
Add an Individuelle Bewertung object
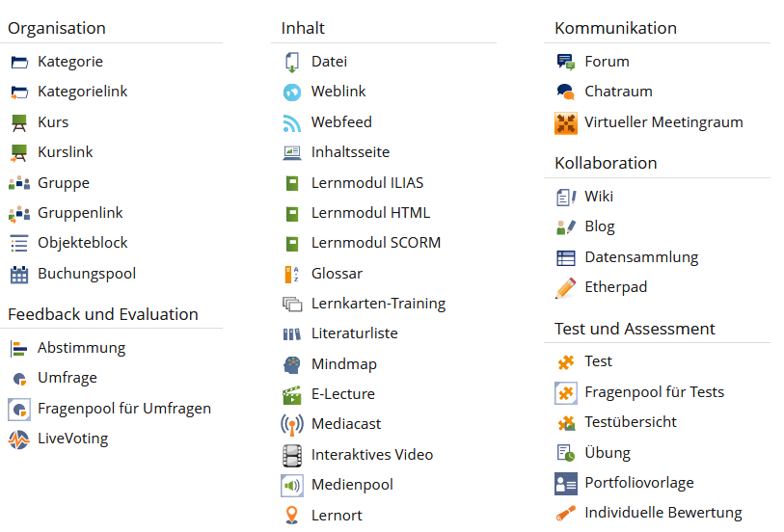[x=662, y=513]
